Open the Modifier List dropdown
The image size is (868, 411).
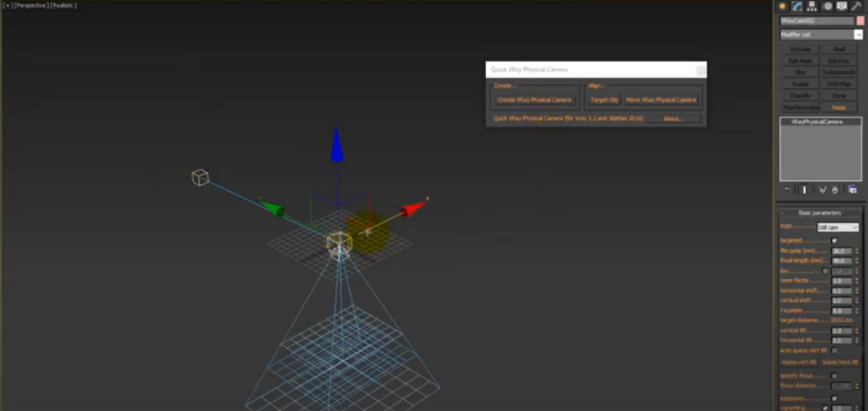pyautogui.click(x=822, y=34)
